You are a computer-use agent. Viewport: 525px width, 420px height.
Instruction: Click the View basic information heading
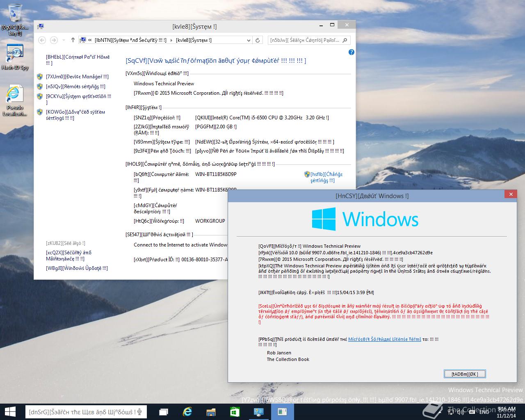tap(216, 61)
